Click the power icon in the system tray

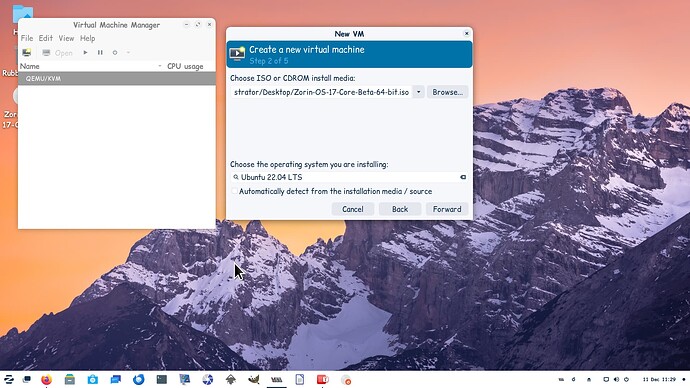(x=626, y=379)
